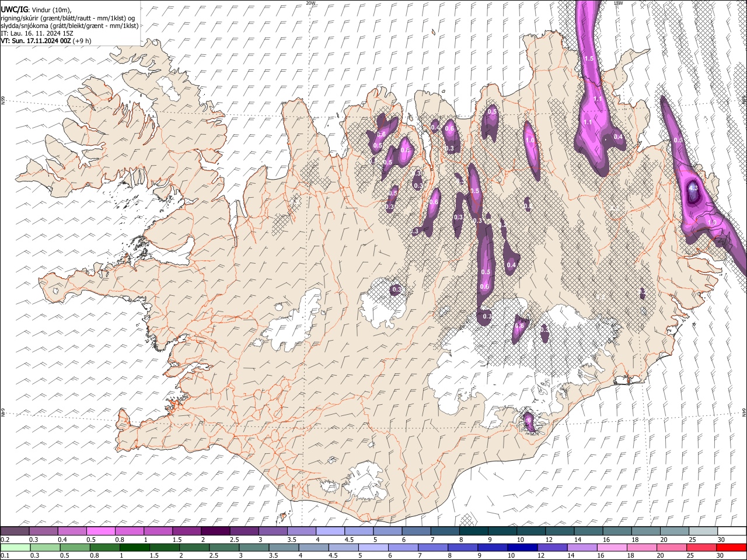747x560 pixels.
Task: Click the 'slydda/snjókoma' legend description line
Action: click(69, 26)
